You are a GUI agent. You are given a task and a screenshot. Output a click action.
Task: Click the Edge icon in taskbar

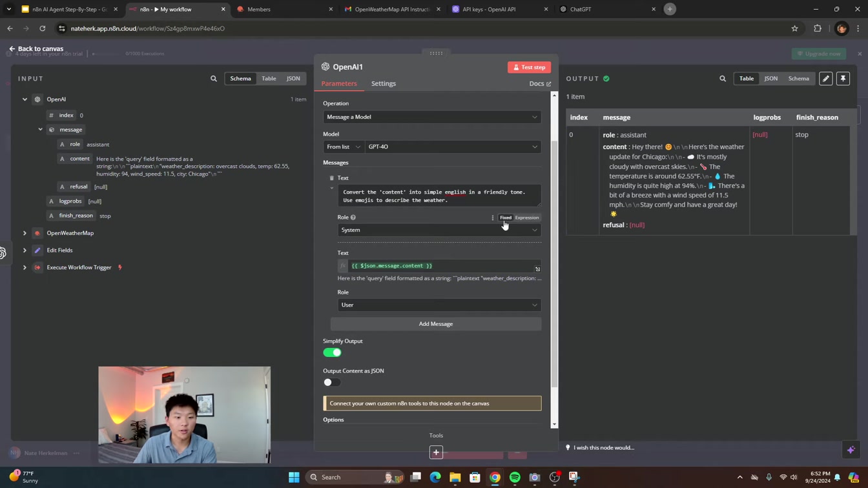435,477
